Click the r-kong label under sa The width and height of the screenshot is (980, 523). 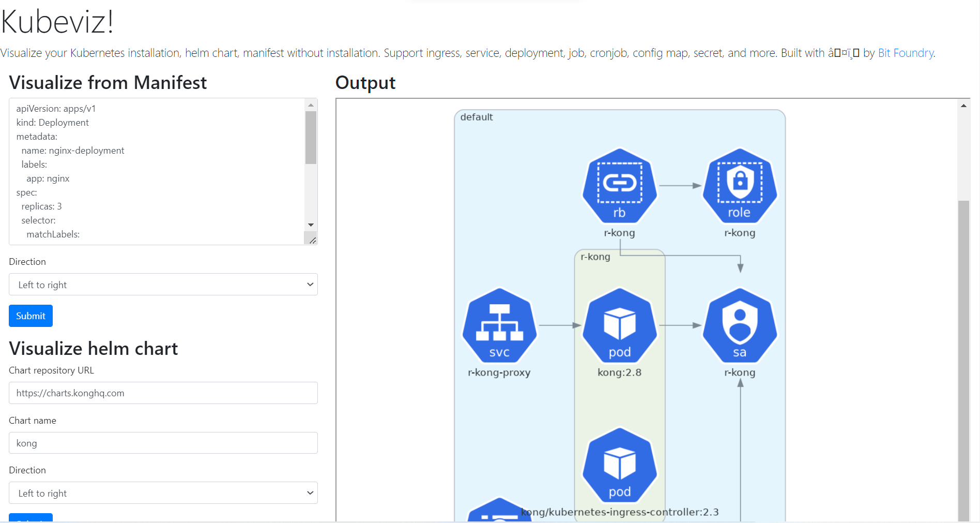(x=740, y=372)
